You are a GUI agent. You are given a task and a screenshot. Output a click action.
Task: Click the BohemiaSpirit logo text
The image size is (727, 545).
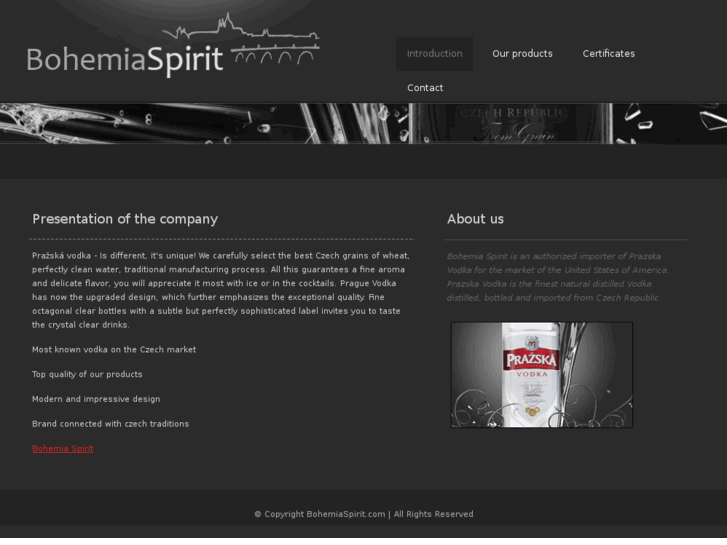125,59
